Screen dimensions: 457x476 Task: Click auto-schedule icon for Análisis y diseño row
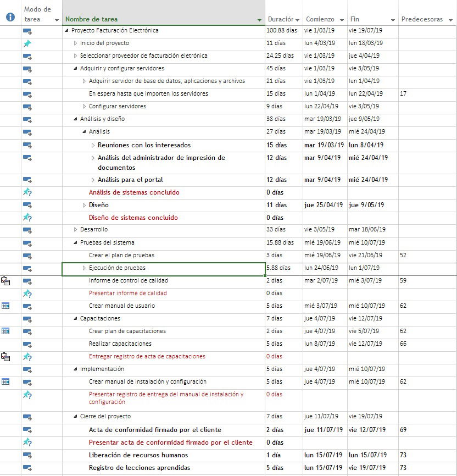point(27,120)
